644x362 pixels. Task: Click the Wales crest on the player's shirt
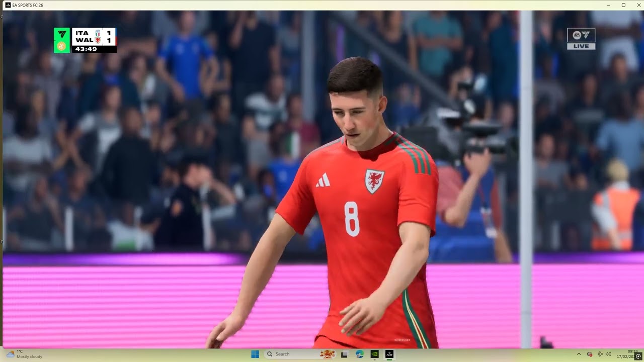tap(374, 182)
